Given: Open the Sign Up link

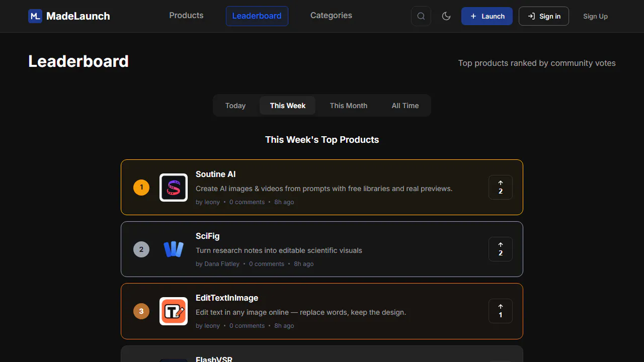Looking at the screenshot, I should (596, 16).
